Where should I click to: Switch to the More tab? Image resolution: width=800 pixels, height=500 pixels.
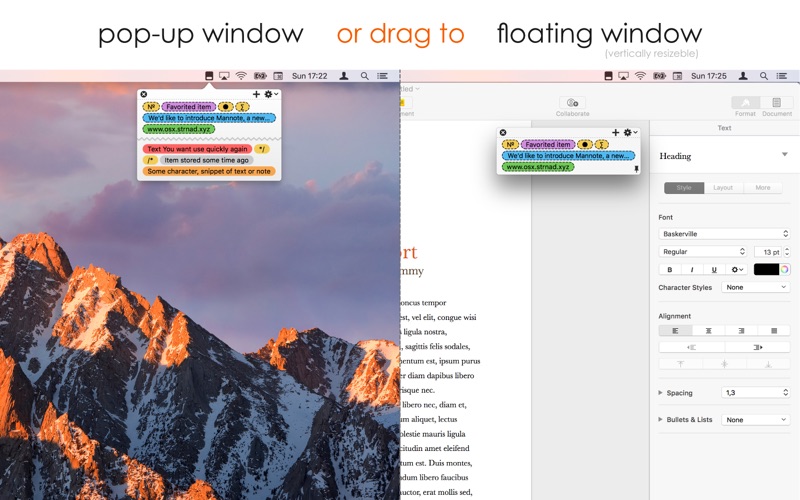pos(763,188)
